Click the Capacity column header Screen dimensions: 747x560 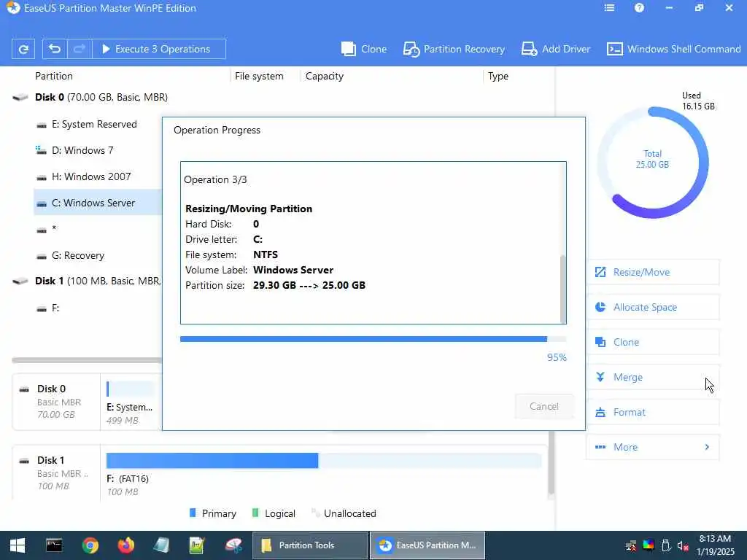325,76
